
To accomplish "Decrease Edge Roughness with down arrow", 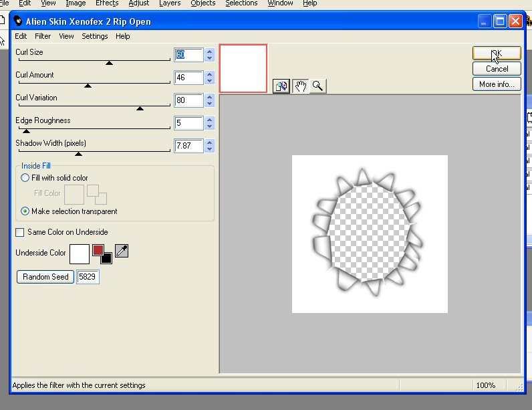I will pyautogui.click(x=210, y=126).
